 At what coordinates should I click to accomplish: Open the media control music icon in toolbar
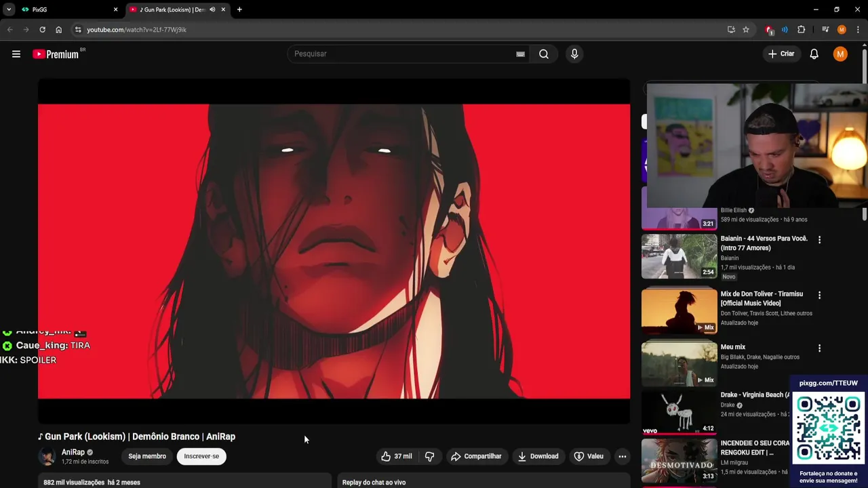click(825, 30)
